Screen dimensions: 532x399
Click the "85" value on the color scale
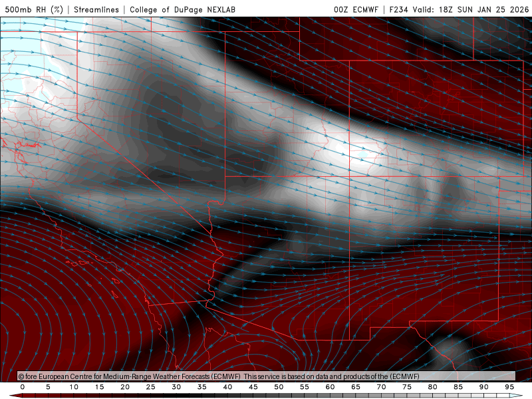click(458, 387)
